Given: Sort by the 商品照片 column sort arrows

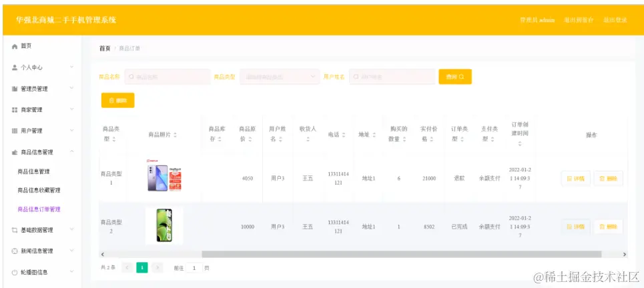Looking at the screenshot, I should pos(175,135).
